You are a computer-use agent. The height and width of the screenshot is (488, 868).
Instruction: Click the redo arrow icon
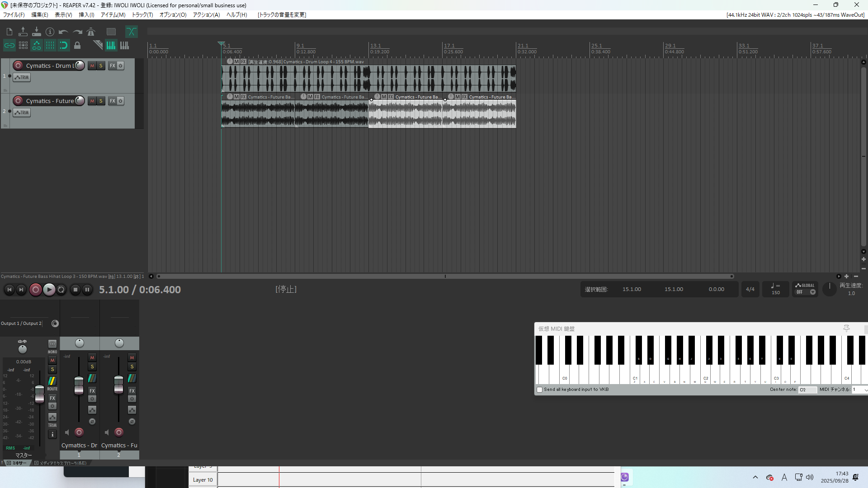coord(77,32)
